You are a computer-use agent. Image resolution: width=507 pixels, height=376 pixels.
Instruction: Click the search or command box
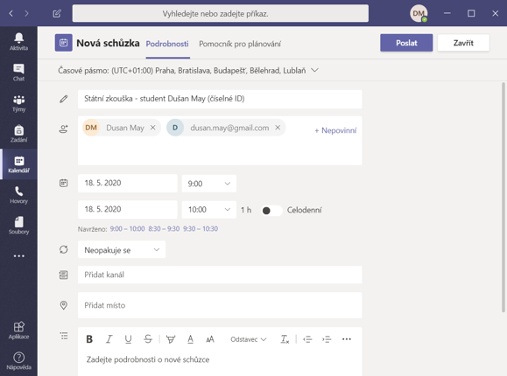pyautogui.click(x=221, y=13)
